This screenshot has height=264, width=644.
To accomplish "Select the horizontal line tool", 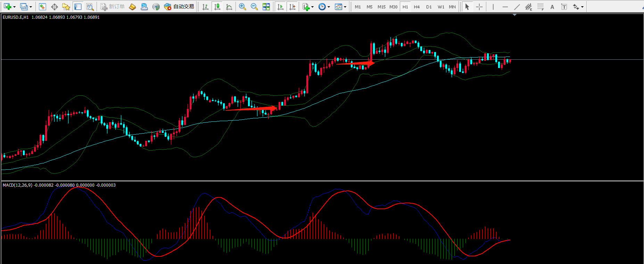I will 505,7.
